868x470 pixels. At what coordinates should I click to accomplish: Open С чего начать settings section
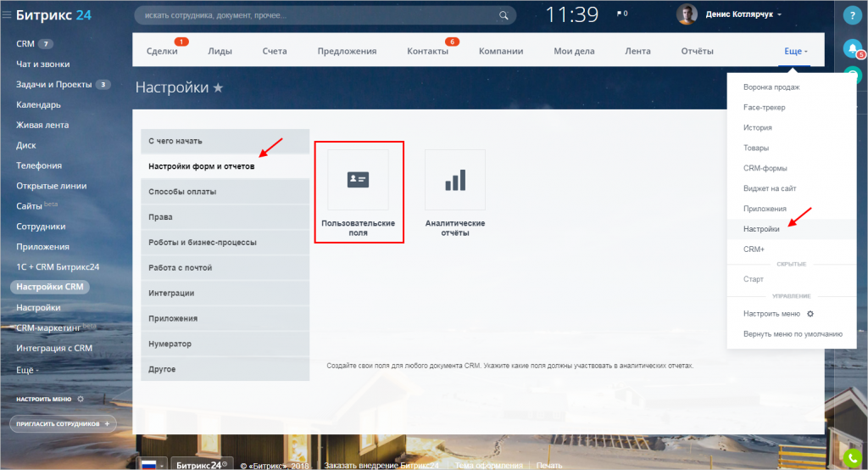tap(225, 142)
